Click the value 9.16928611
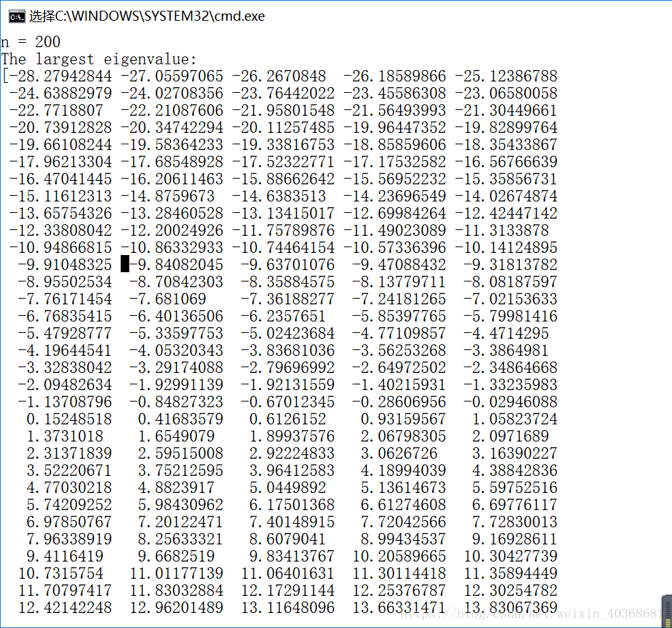672x628 pixels. 515,539
